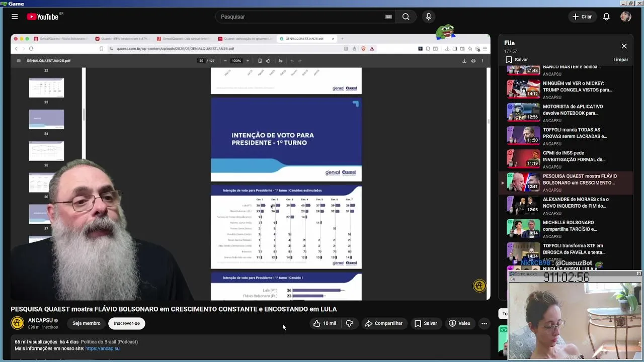Save the video to a playlist
This screenshot has height=362, width=644.
tap(426, 323)
